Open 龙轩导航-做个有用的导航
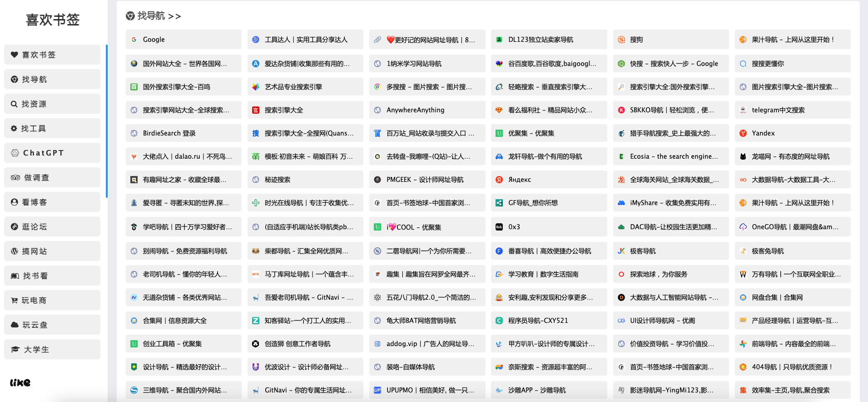Viewport: 868px width, 402px height. coord(549,156)
